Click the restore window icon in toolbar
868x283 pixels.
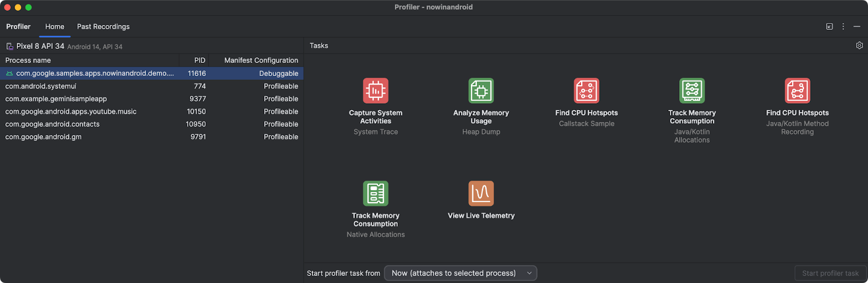click(x=829, y=27)
